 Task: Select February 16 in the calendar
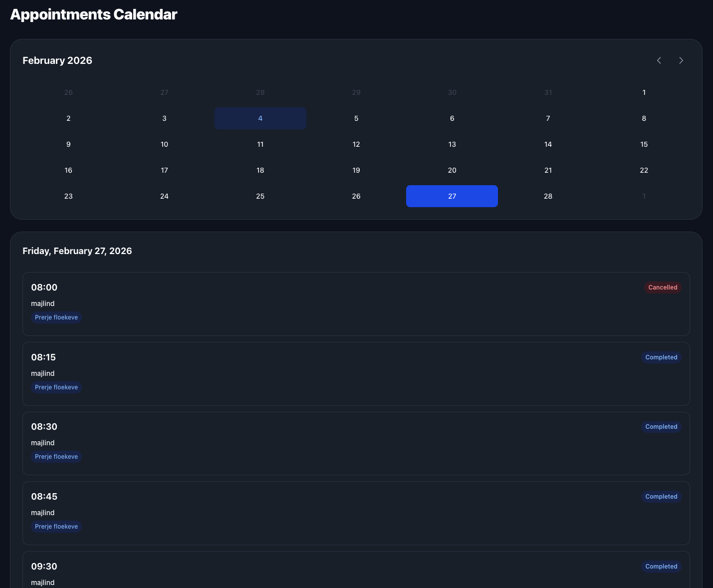tap(68, 170)
